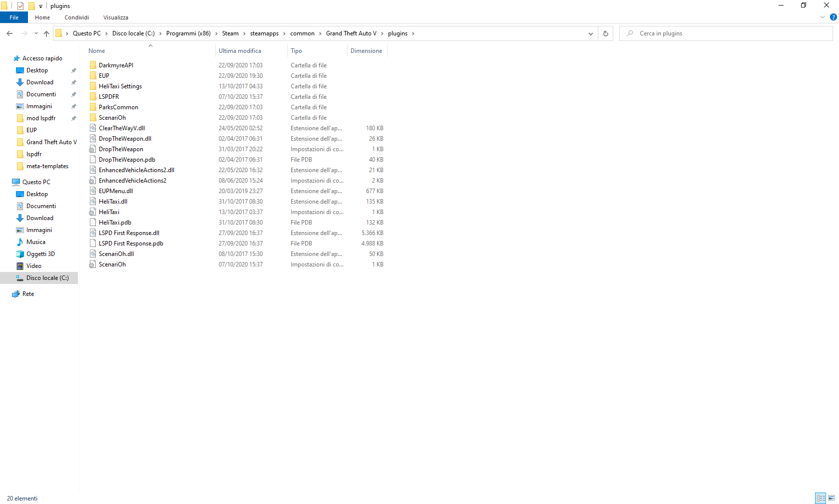Select Questo PC in navigation pane

[x=36, y=182]
